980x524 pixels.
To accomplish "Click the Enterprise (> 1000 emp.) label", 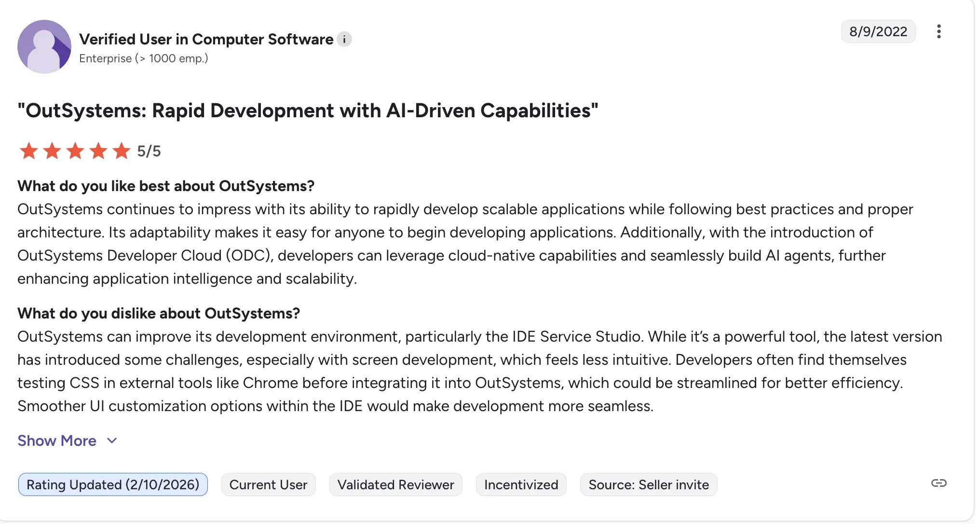I will point(143,58).
